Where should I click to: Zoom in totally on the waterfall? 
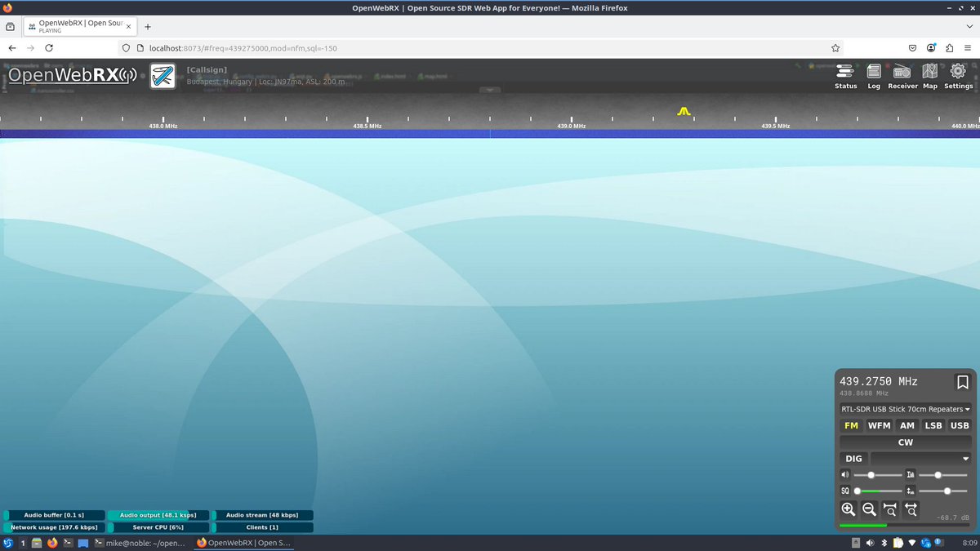pyautogui.click(x=890, y=509)
